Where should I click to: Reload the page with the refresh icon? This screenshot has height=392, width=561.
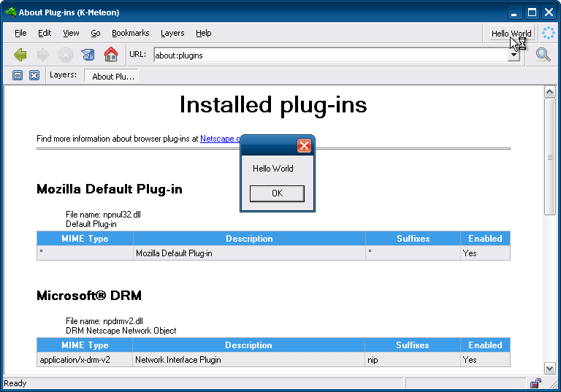[x=88, y=55]
